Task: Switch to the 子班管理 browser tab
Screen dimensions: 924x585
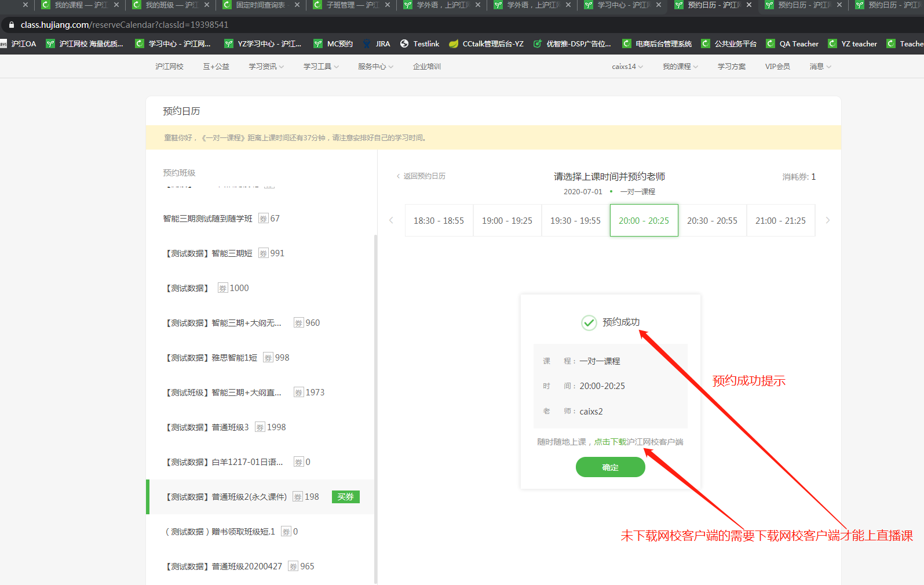Action: click(348, 5)
